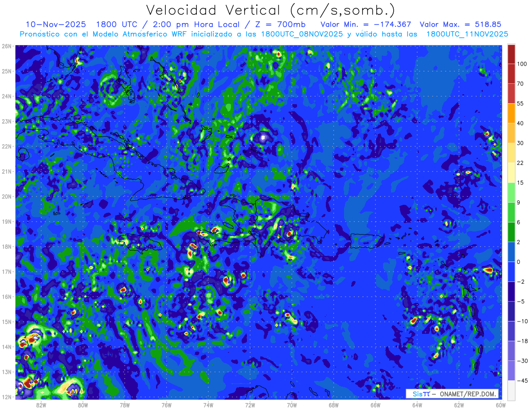532x411 pixels.
Task: Click the '24N' latitude label
Action: pyautogui.click(x=7, y=96)
